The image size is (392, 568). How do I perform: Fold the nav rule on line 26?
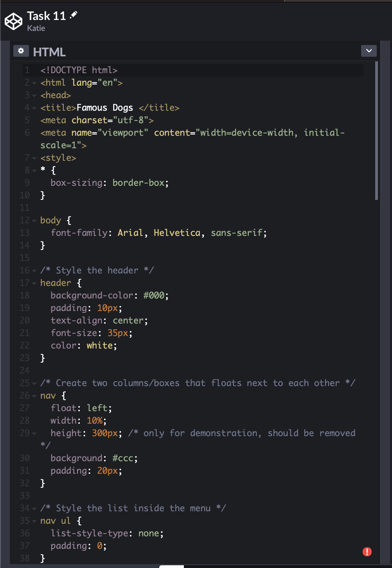34,396
